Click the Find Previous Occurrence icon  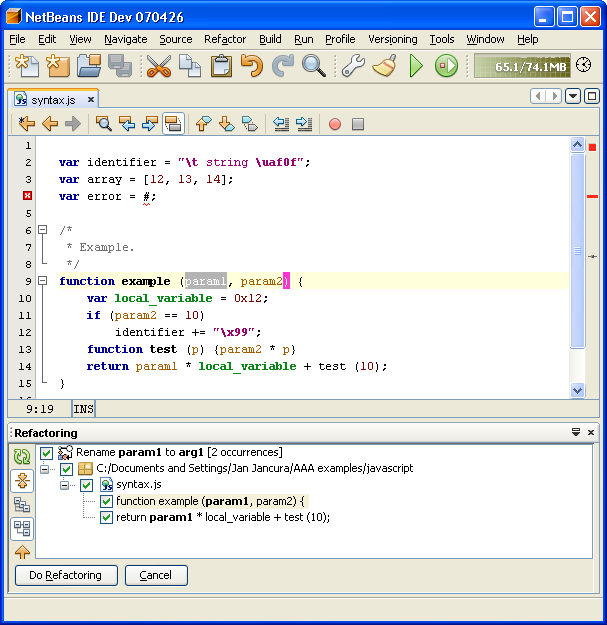(x=127, y=124)
